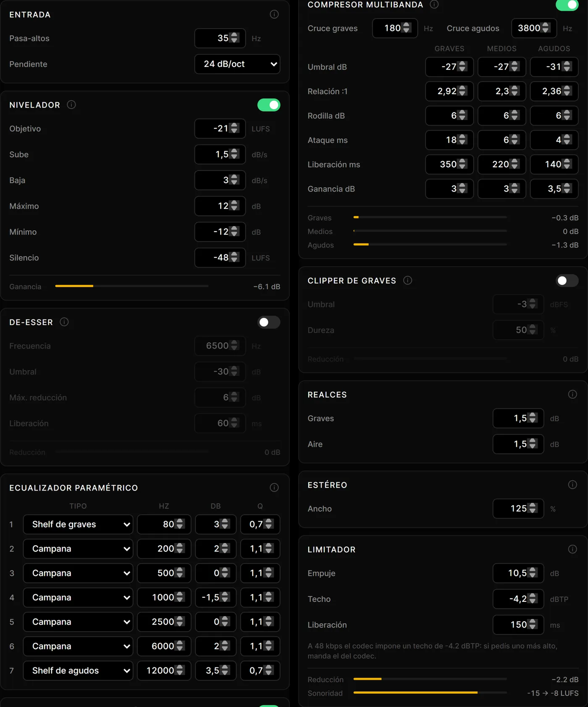588x707 pixels.
Task: Enable the Clipper de Graves switch
Action: 567,281
